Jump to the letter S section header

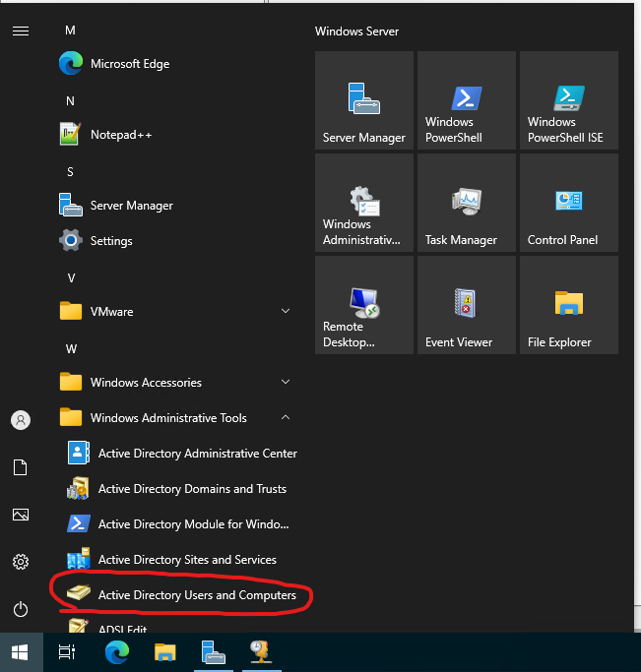pos(71,172)
